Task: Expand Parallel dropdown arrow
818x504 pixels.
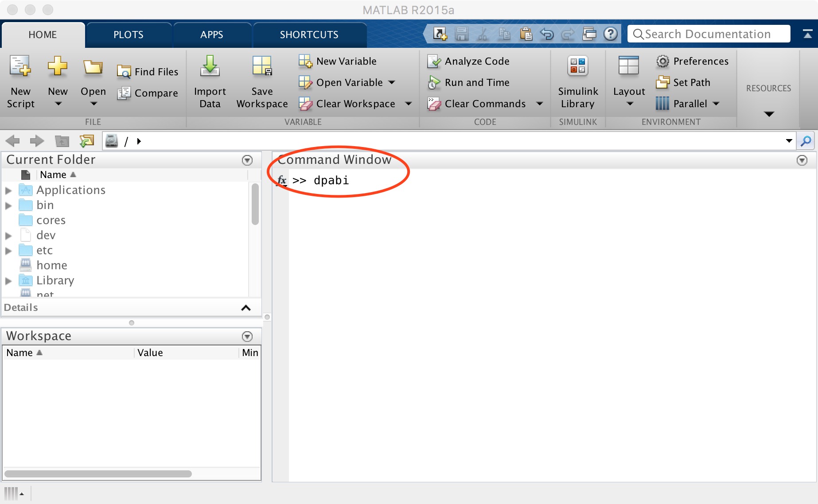Action: [x=716, y=104]
